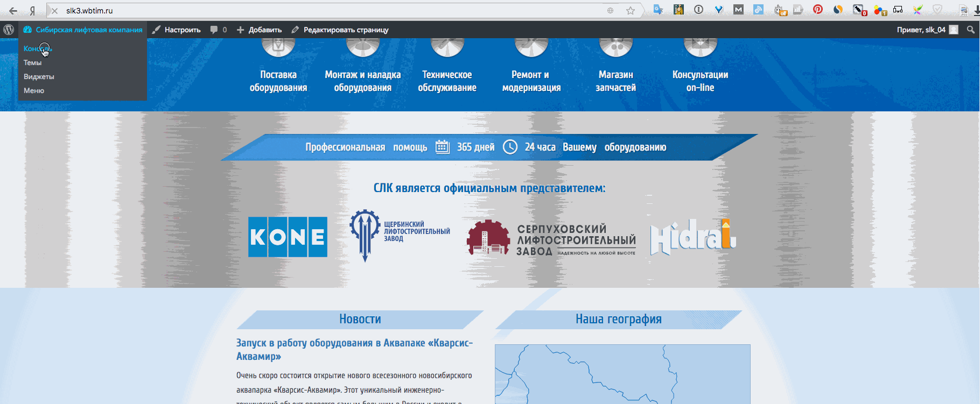Click the globe icon in the address bar
Viewport: 980px width, 404px height.
(610, 10)
